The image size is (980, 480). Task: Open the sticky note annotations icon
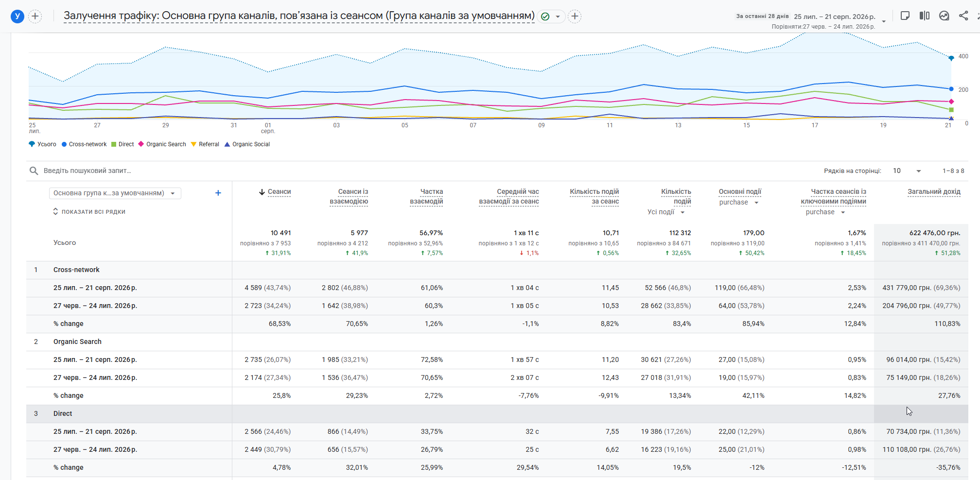tap(905, 16)
